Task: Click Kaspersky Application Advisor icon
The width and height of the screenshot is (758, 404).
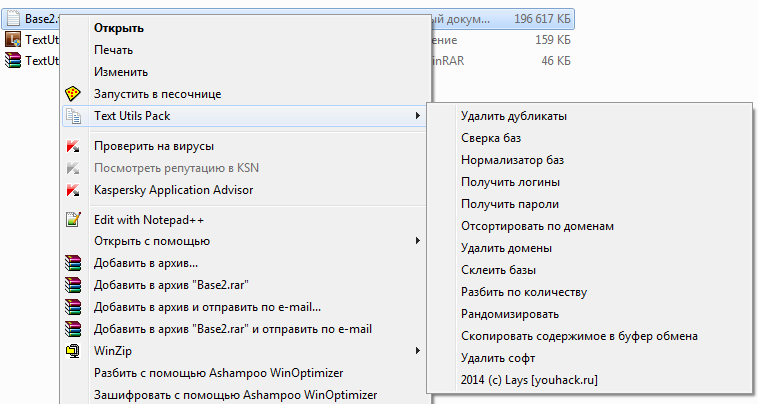Action: [72, 190]
